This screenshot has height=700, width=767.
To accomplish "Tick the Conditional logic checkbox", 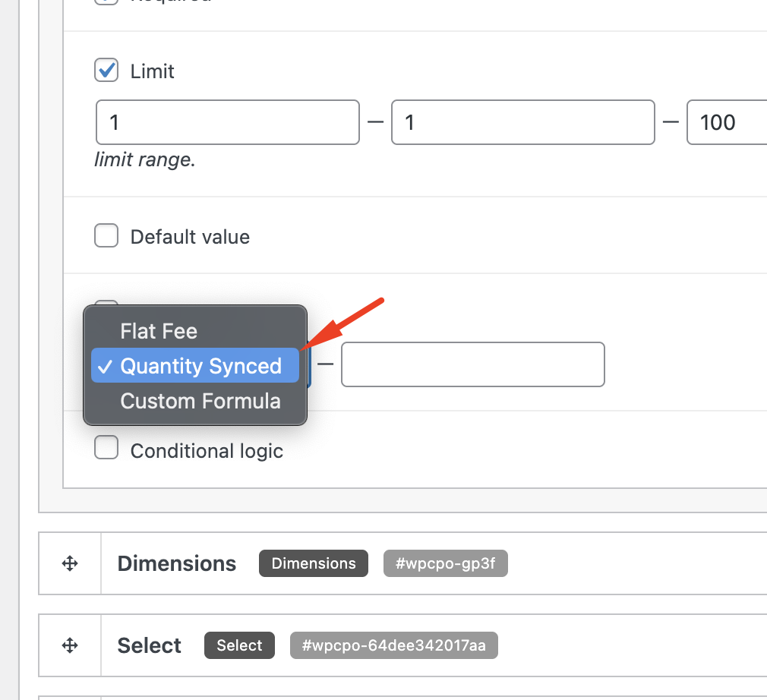I will [x=106, y=449].
